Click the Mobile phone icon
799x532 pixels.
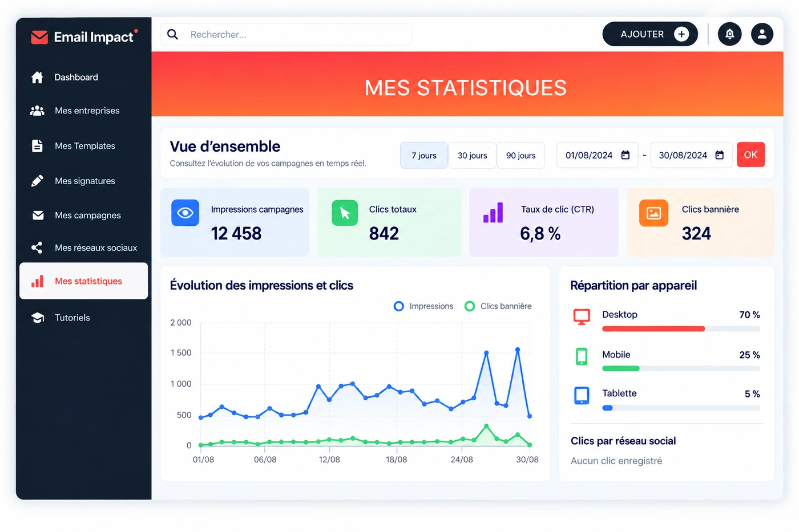582,356
